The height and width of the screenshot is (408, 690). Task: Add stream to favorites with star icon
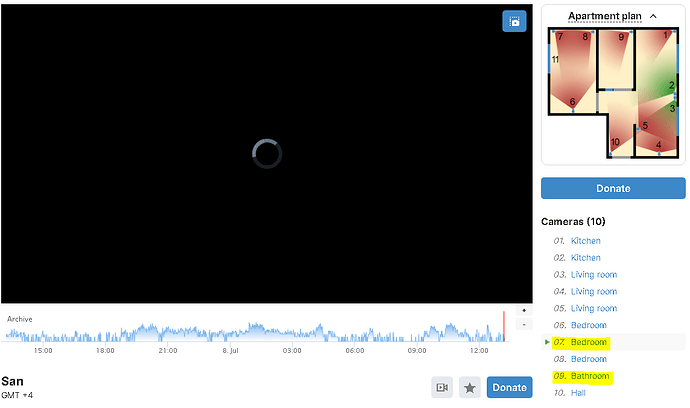[469, 387]
